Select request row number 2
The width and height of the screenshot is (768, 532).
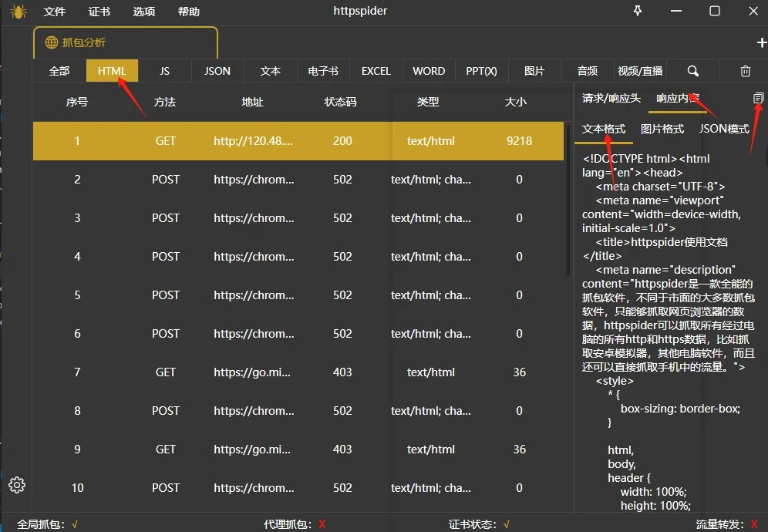(298, 180)
